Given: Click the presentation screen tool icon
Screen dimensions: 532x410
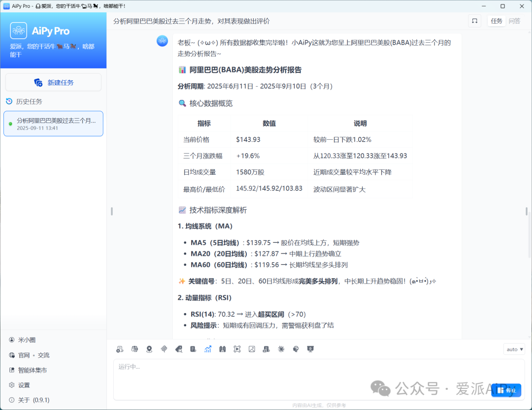Looking at the screenshot, I should point(310,349).
